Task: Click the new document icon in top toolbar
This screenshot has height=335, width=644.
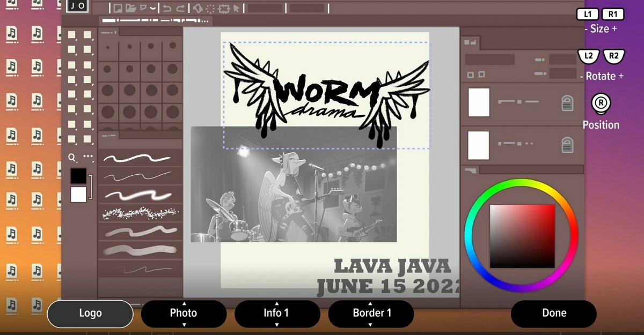Action: [x=117, y=8]
